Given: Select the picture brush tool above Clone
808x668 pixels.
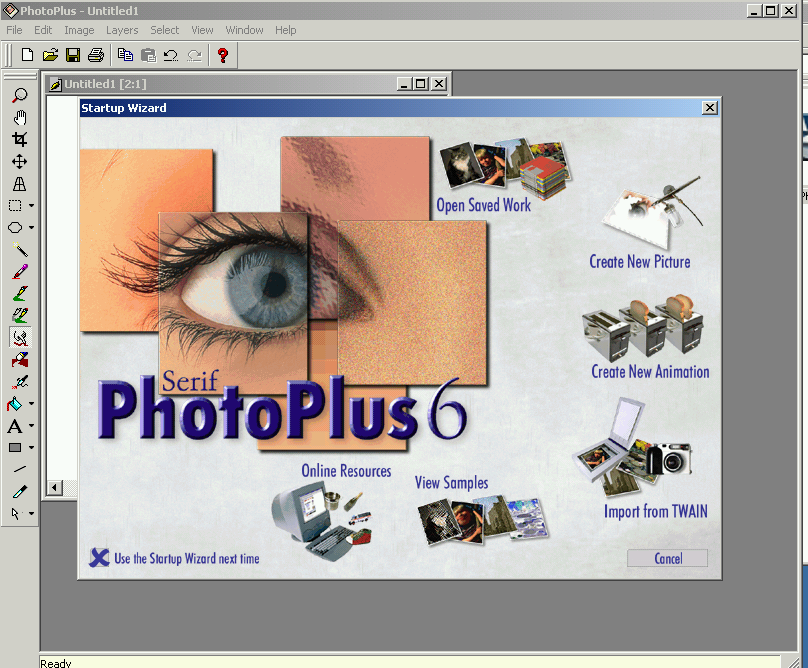Looking at the screenshot, I should (20, 315).
